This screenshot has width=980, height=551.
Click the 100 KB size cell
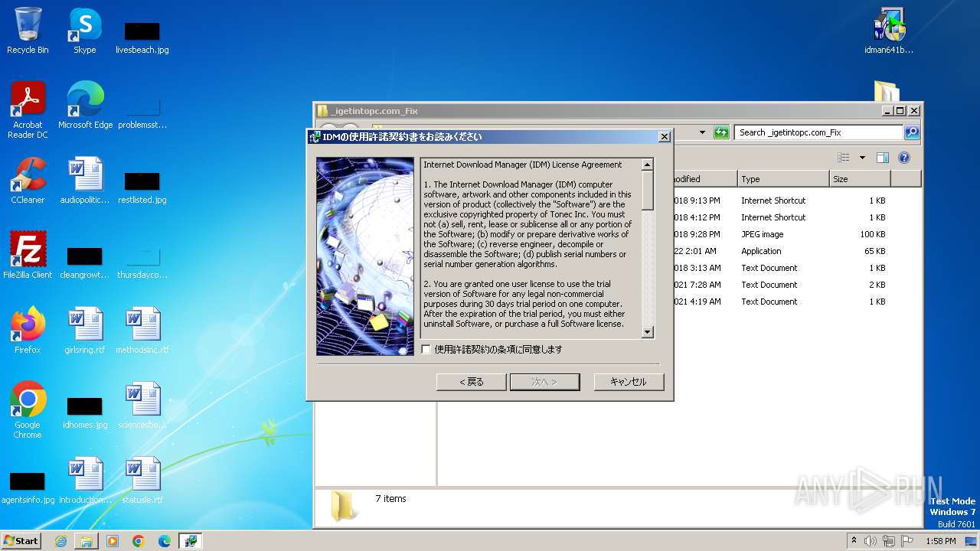[x=872, y=234]
